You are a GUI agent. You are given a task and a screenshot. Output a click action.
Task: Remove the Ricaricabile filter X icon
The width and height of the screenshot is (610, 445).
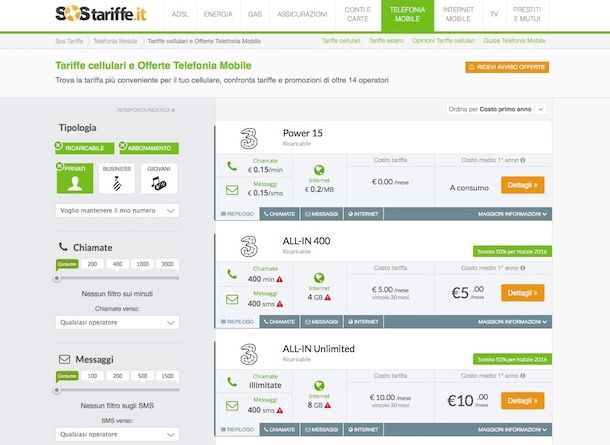(58, 145)
